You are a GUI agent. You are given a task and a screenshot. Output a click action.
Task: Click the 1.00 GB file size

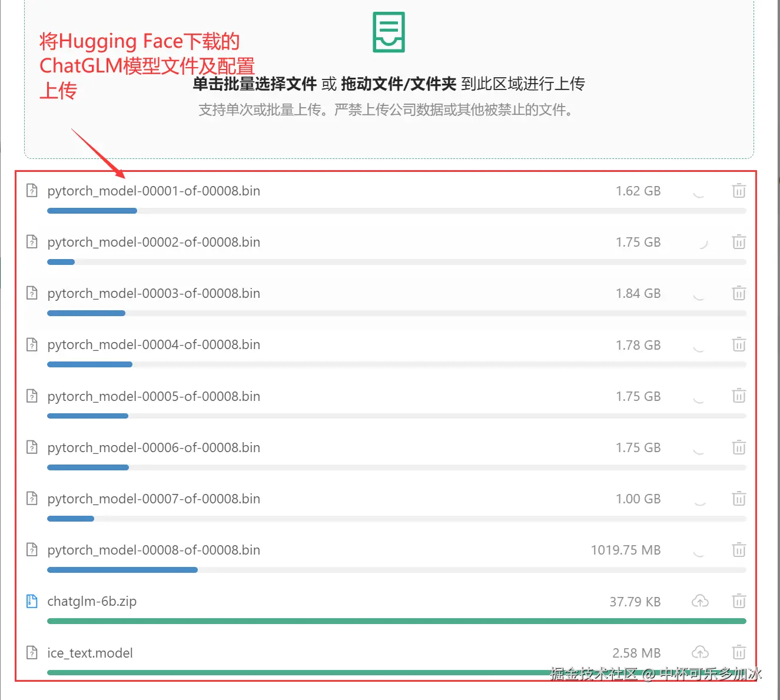(x=638, y=499)
